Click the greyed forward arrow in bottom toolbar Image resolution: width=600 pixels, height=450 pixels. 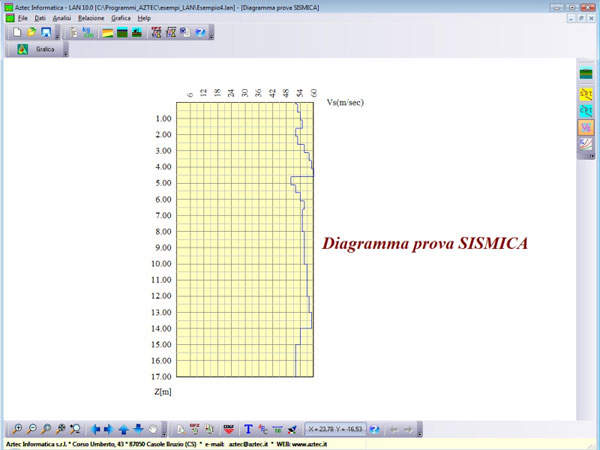click(x=408, y=429)
